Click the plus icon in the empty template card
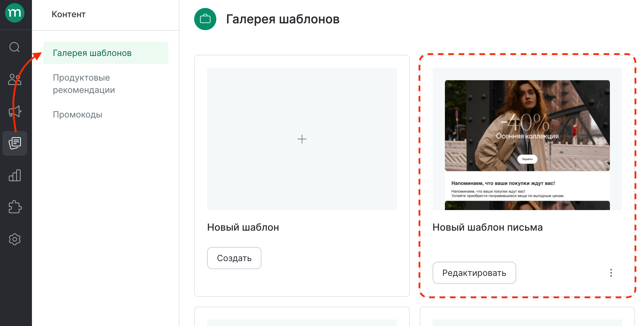The image size is (644, 326). [302, 139]
